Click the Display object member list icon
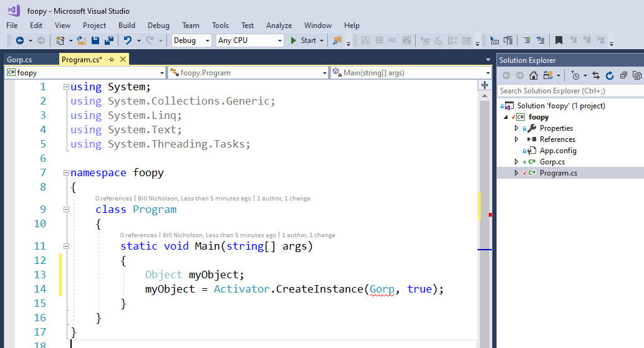Viewport: 644px width, 348px height. 494,40
